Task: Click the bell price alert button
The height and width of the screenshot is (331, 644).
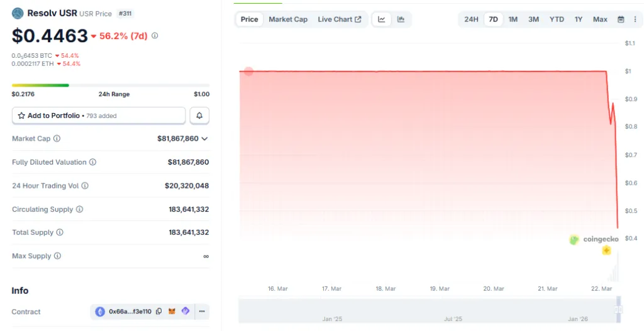Action: (x=199, y=116)
